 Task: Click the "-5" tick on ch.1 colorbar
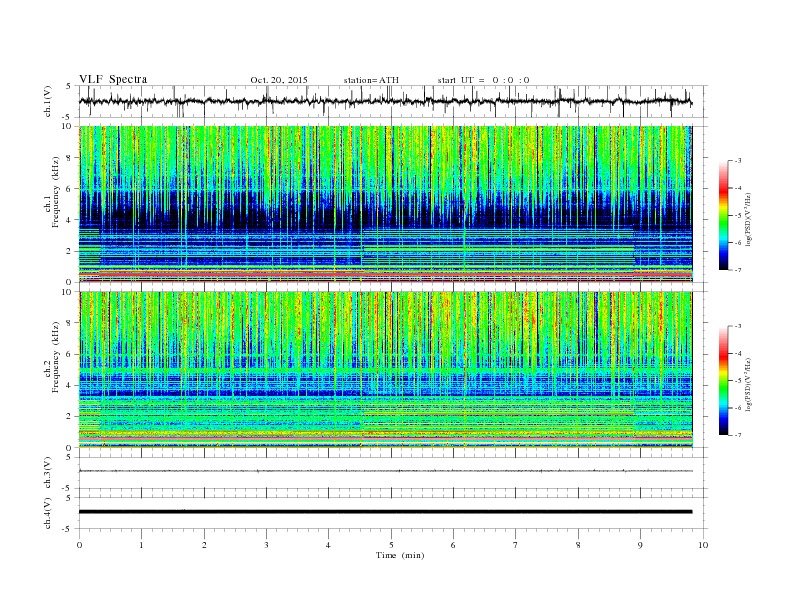click(x=738, y=215)
